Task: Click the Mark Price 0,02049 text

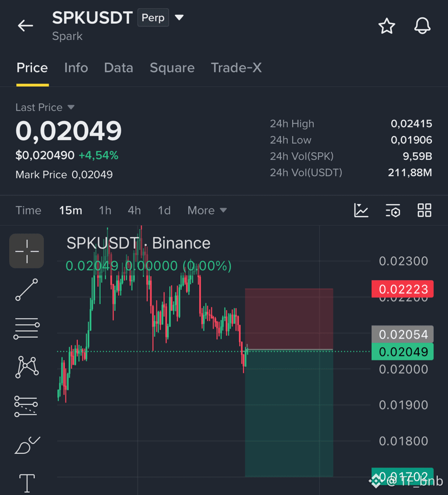Action: [x=64, y=174]
